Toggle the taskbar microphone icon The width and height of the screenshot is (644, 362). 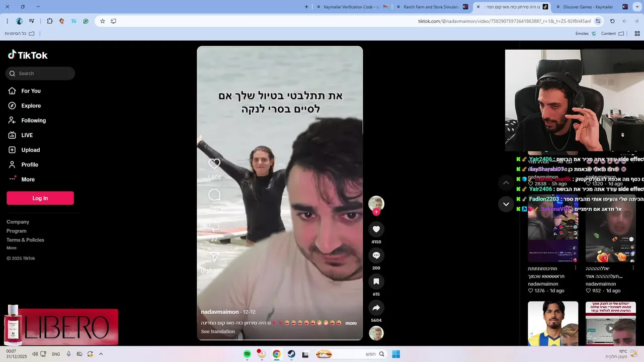tap(68, 354)
